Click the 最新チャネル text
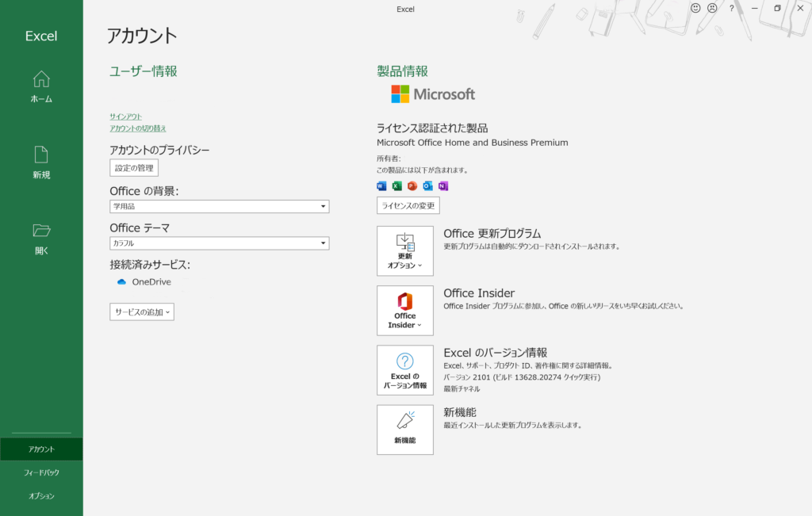The image size is (812, 516). click(x=462, y=388)
